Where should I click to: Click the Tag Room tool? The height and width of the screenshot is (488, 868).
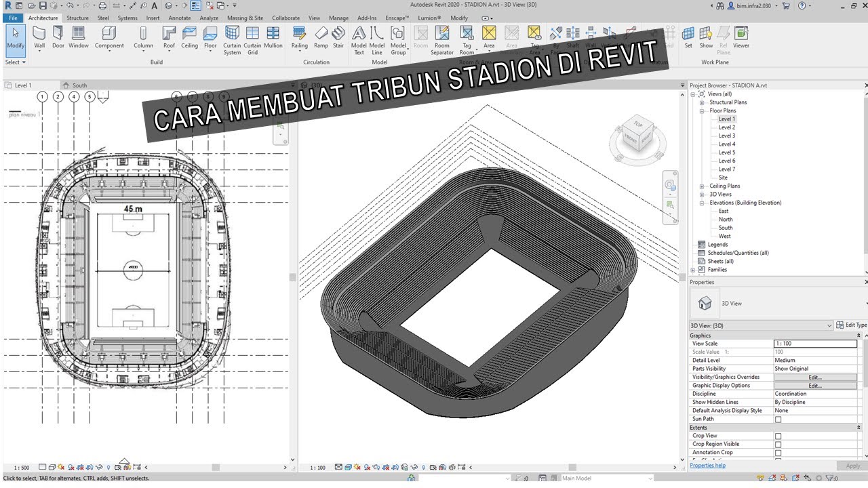[x=467, y=41]
